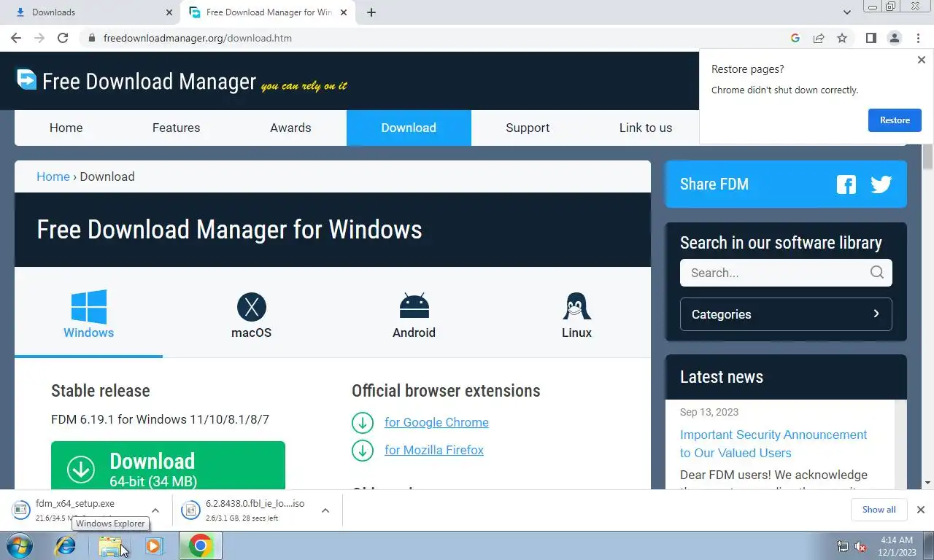Image resolution: width=934 pixels, height=560 pixels.
Task: Close the Free Download Manager browser tab
Action: [344, 12]
